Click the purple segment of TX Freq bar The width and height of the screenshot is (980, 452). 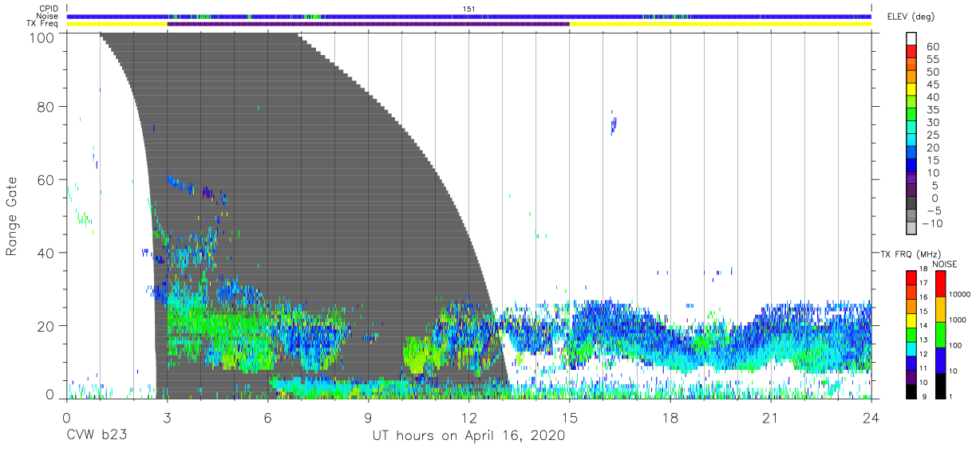pyautogui.click(x=368, y=24)
